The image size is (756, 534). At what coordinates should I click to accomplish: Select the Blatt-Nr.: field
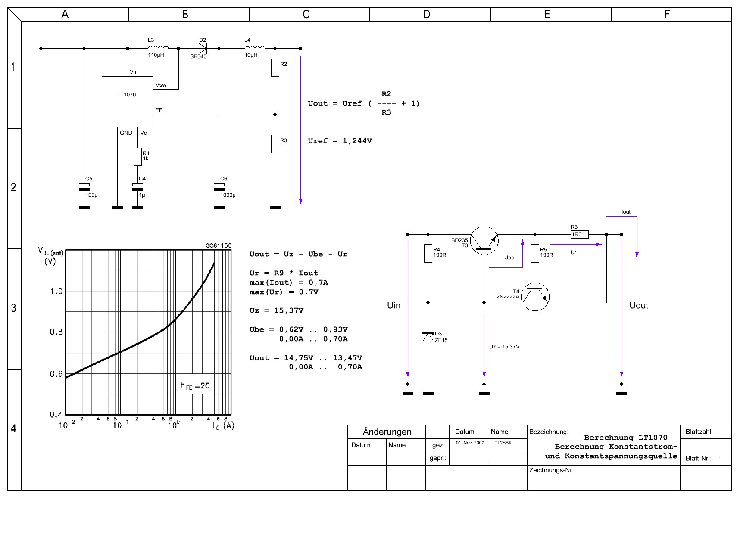point(698,458)
